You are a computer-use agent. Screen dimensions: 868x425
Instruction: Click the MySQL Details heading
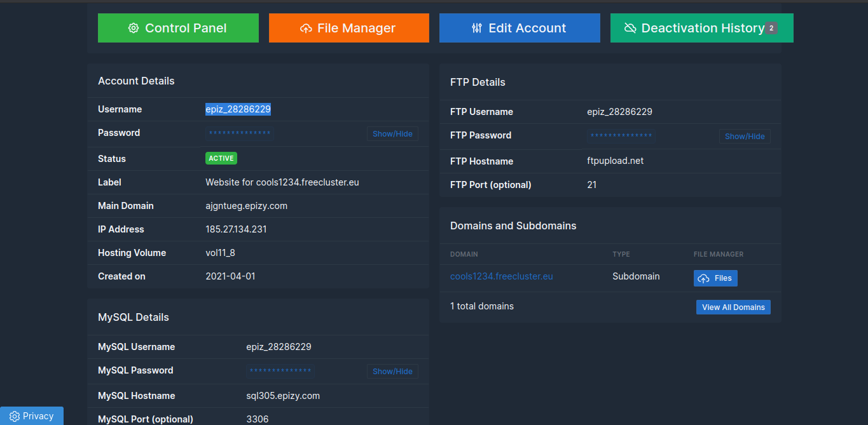click(134, 317)
